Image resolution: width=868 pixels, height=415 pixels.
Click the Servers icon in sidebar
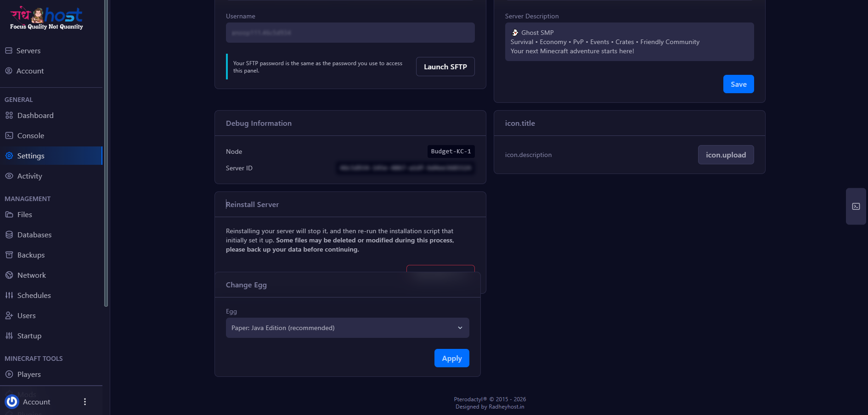[9, 50]
